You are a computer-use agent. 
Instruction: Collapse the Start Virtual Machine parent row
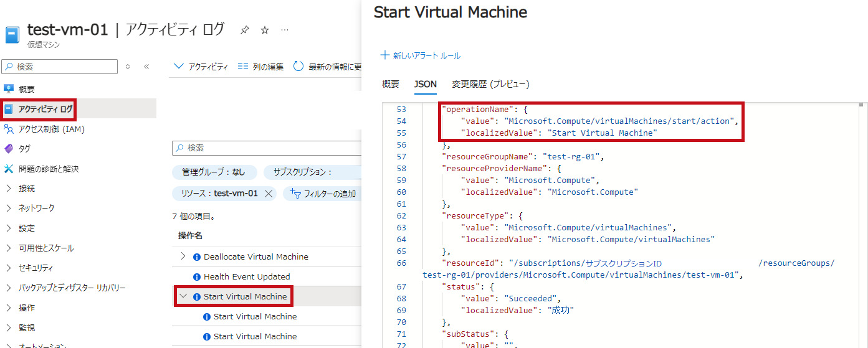tap(183, 296)
